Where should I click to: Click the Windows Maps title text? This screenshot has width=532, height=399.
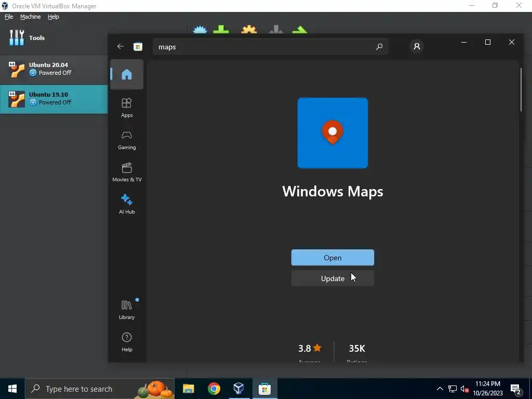[332, 191]
